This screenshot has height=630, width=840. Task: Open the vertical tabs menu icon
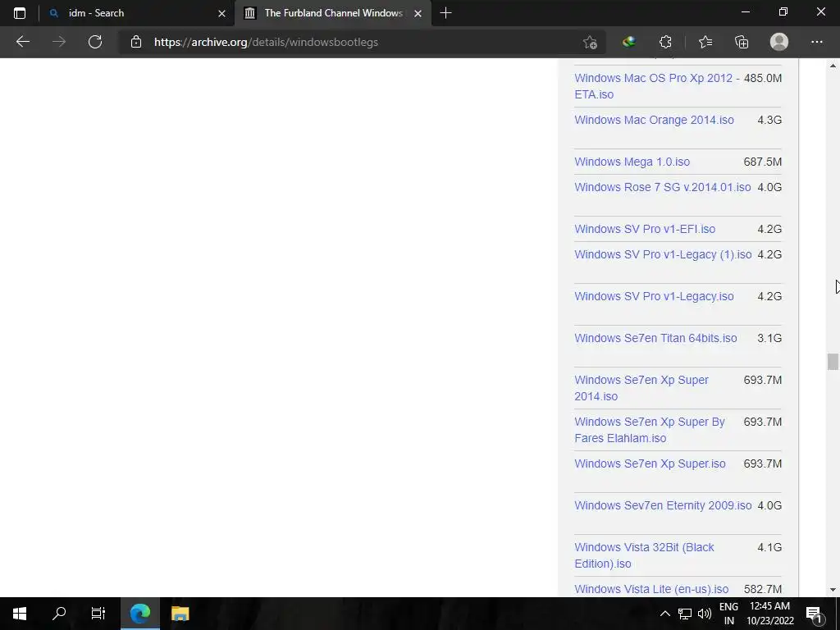(x=20, y=13)
